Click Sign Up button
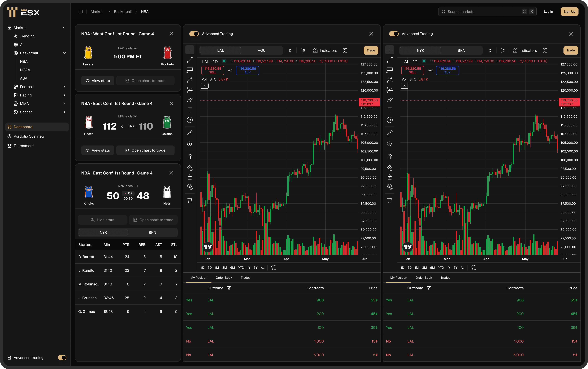The height and width of the screenshot is (369, 588). [569, 11]
